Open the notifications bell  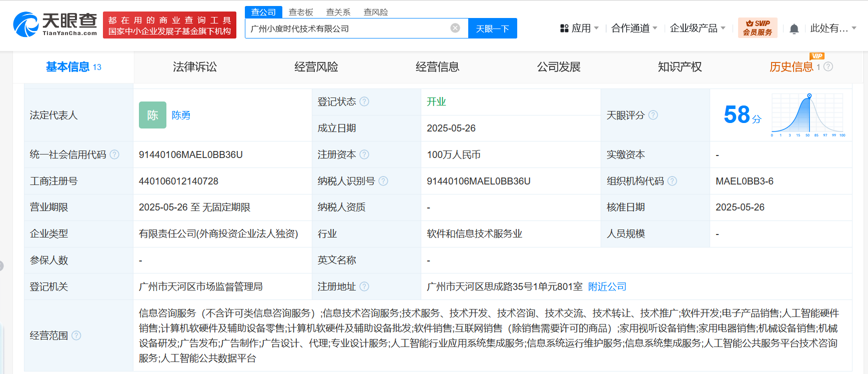(794, 29)
